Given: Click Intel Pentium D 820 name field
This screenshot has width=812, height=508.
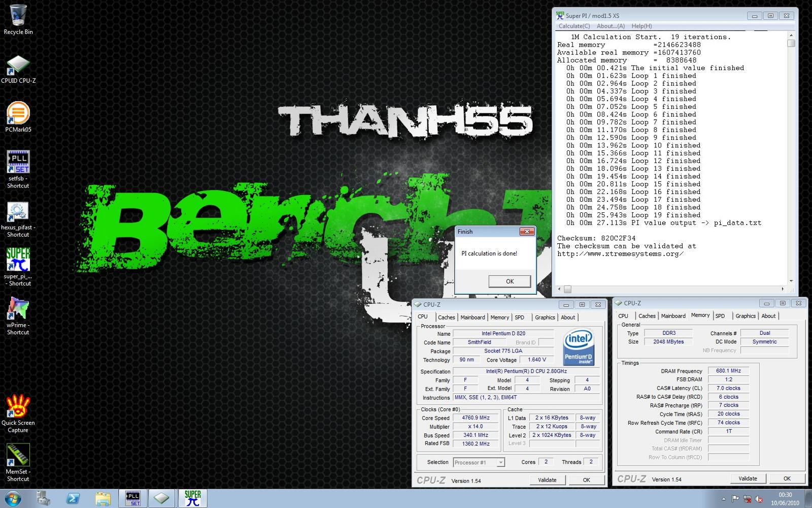Looking at the screenshot, I should pos(503,334).
